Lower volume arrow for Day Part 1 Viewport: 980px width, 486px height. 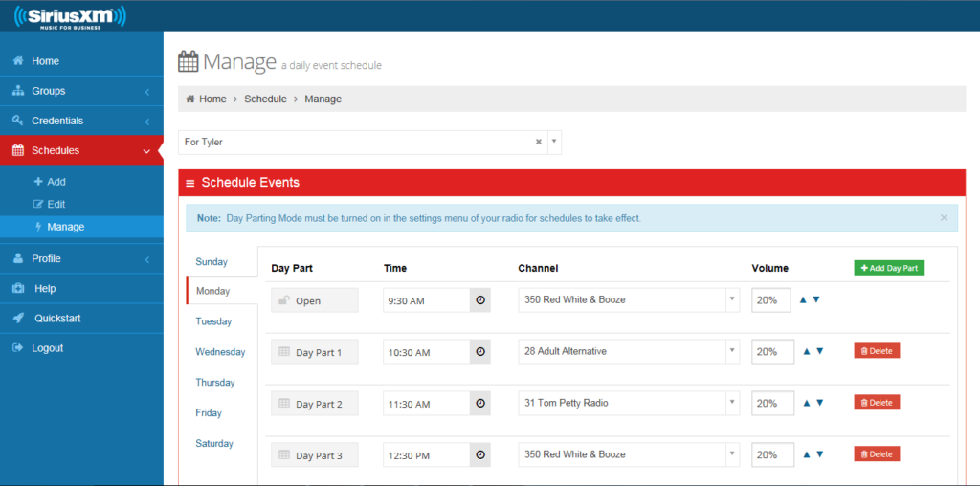coord(819,351)
